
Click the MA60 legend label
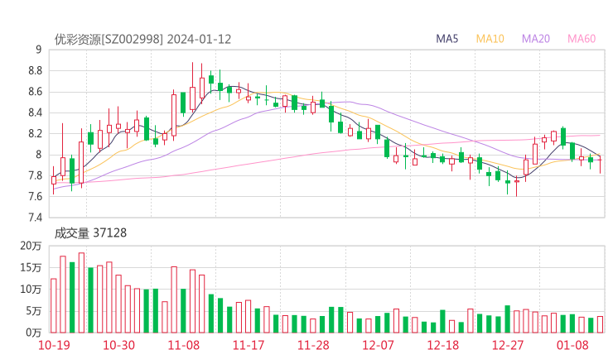pos(582,39)
